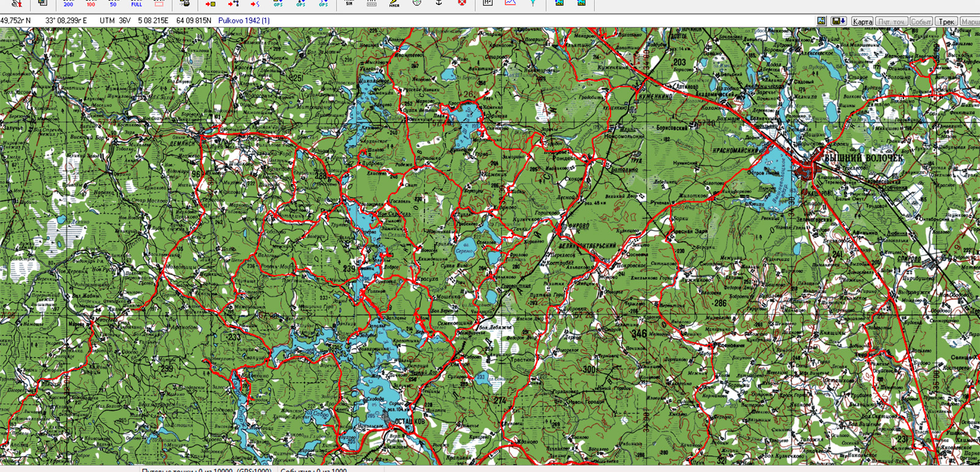Click the Pulkovo 1942 datum label

click(x=244, y=20)
